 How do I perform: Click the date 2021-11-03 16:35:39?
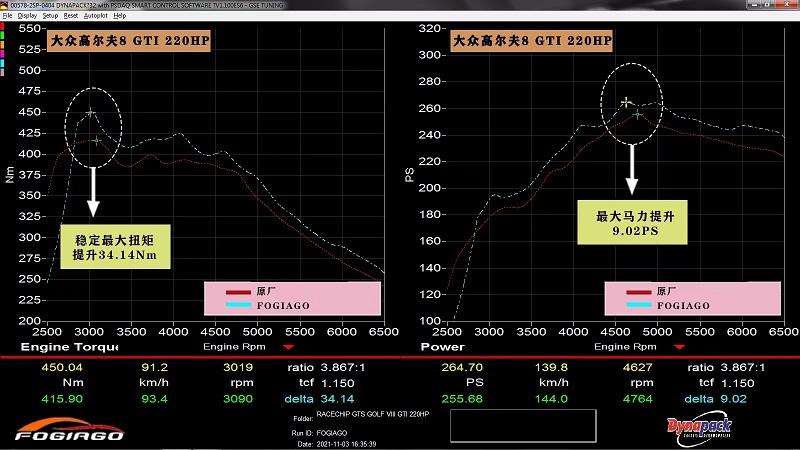346,444
